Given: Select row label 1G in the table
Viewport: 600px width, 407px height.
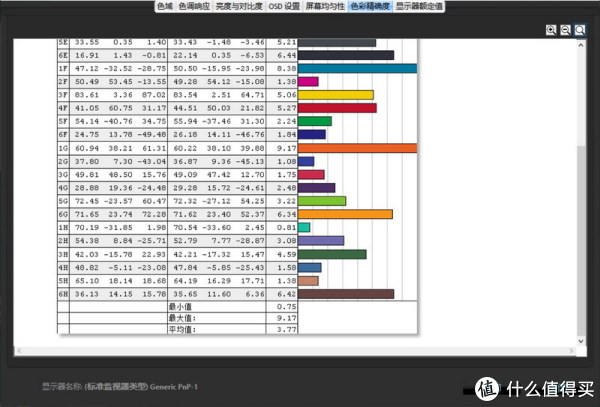Looking at the screenshot, I should [x=63, y=148].
